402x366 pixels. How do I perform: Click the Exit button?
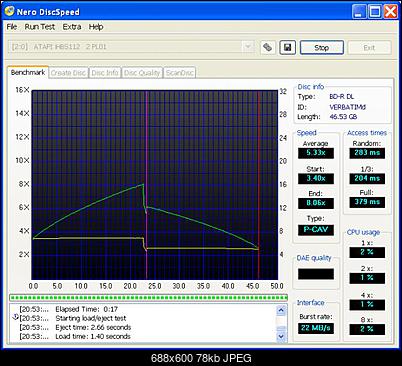[x=369, y=48]
